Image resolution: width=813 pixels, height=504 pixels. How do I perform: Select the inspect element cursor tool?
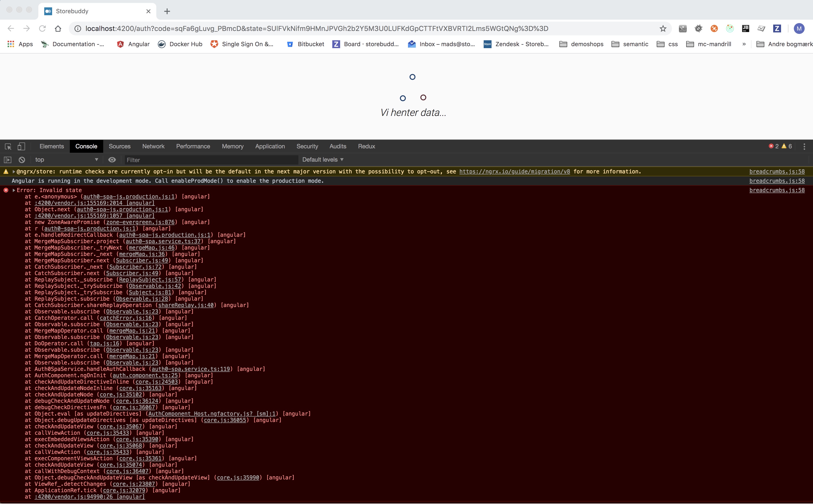pos(7,146)
